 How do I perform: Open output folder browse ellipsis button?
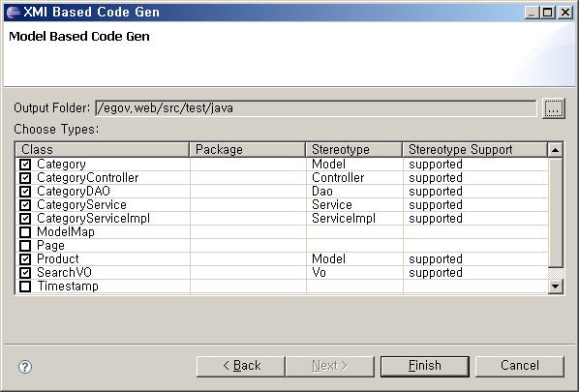(553, 108)
